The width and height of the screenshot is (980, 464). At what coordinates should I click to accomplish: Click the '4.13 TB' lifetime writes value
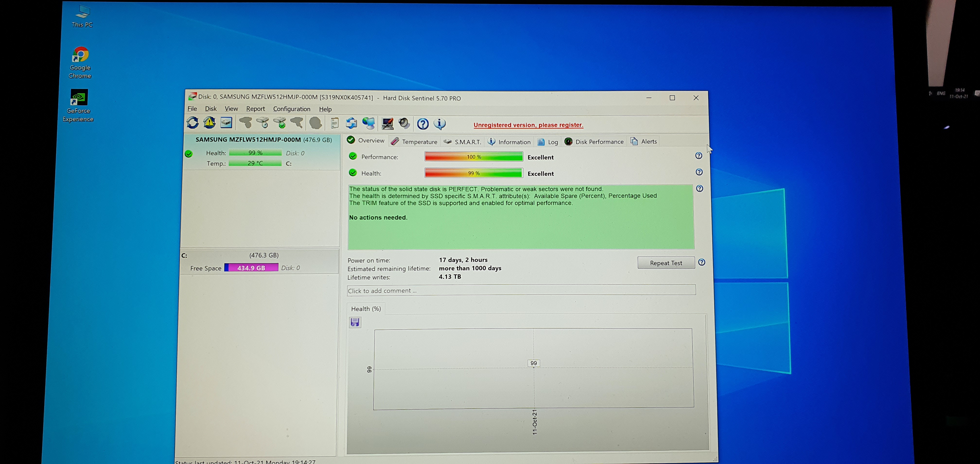[450, 277]
